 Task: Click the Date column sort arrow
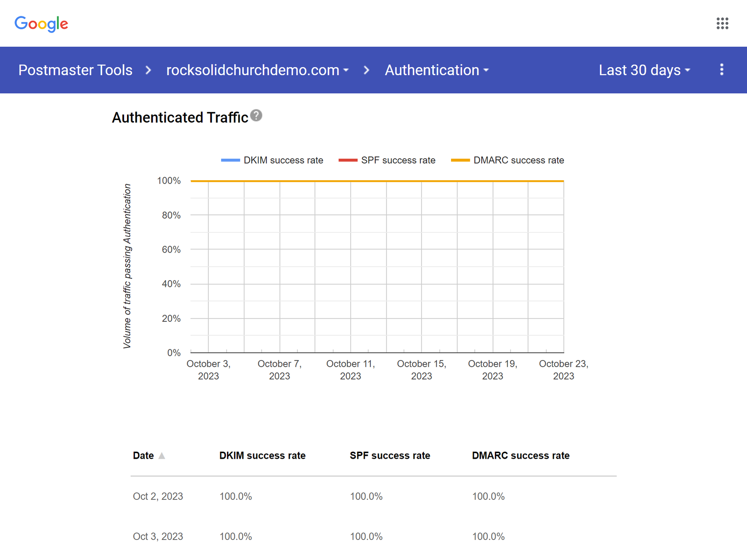[x=162, y=456]
